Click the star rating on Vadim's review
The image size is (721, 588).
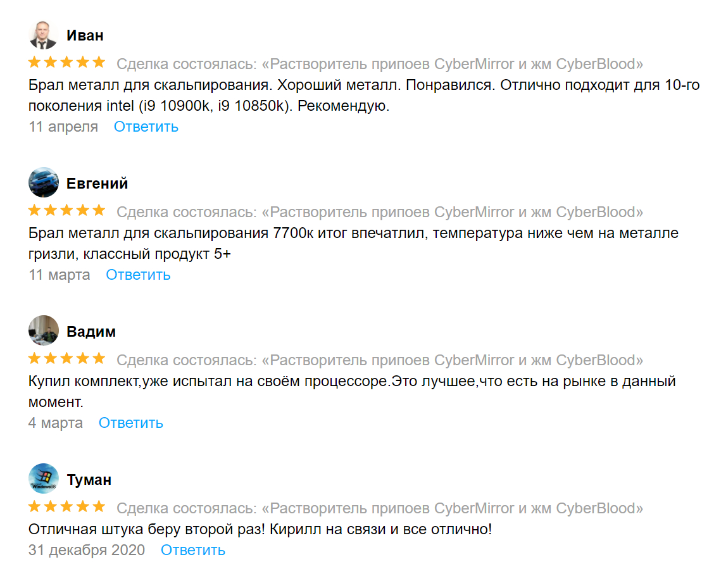click(x=66, y=359)
